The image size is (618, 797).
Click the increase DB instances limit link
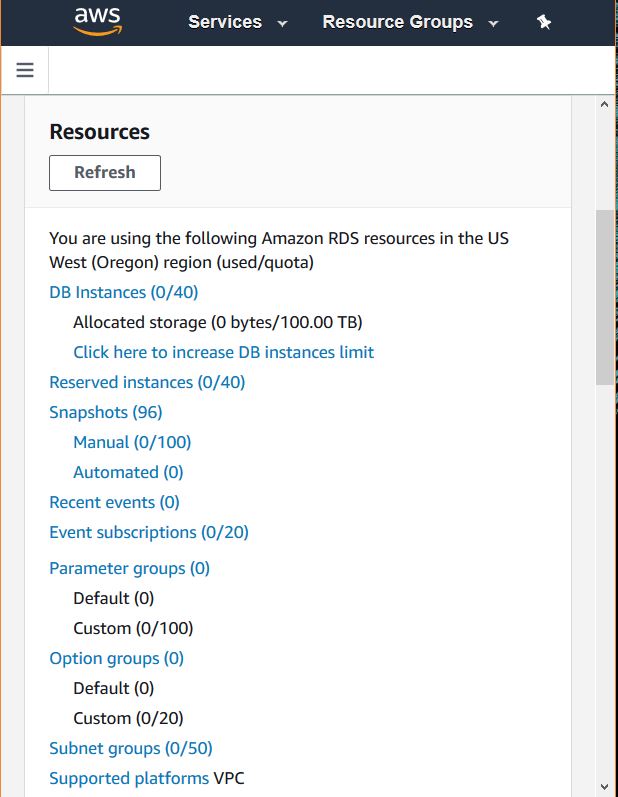click(223, 352)
